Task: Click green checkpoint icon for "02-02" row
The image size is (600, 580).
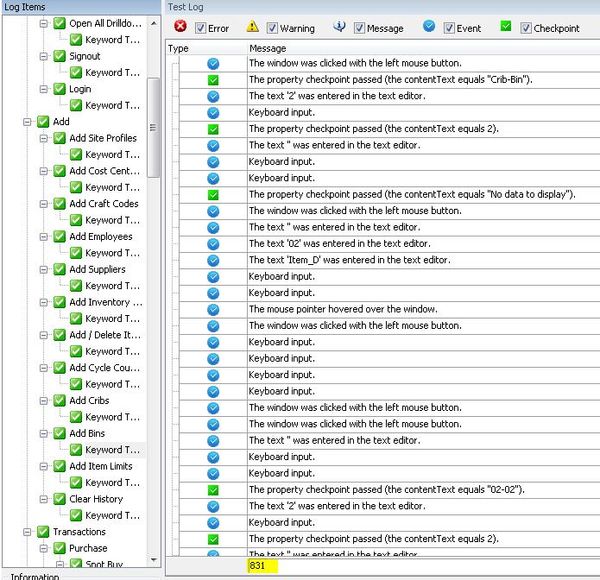Action: tap(213, 490)
